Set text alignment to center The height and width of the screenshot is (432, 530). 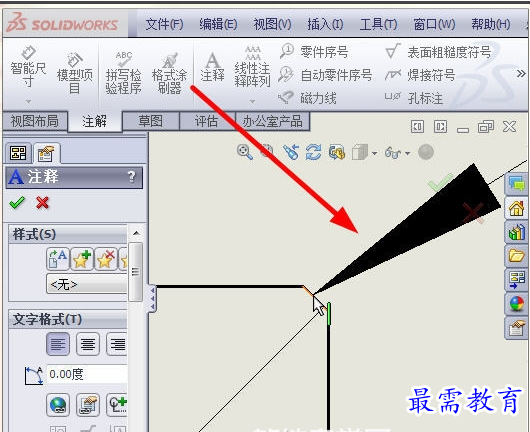tap(88, 344)
